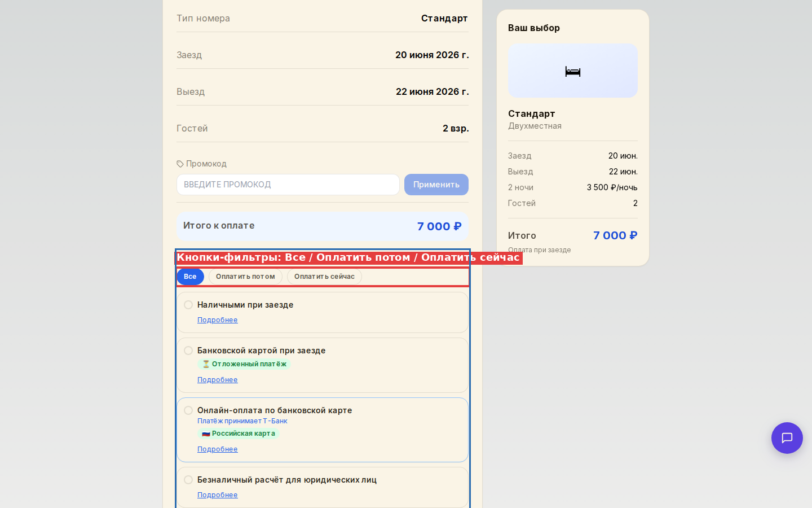Click the bed icon room thumbnail

tap(572, 71)
